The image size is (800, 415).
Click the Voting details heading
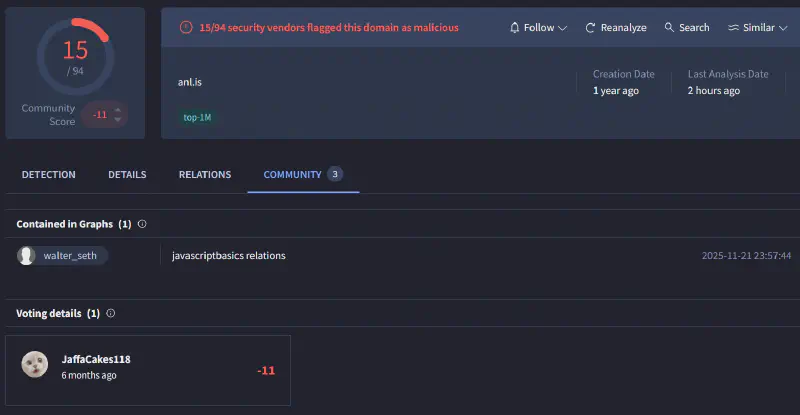click(58, 313)
